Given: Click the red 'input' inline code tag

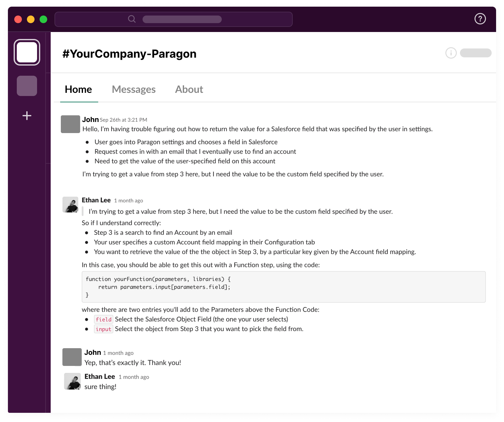Looking at the screenshot, I should pyautogui.click(x=104, y=329).
